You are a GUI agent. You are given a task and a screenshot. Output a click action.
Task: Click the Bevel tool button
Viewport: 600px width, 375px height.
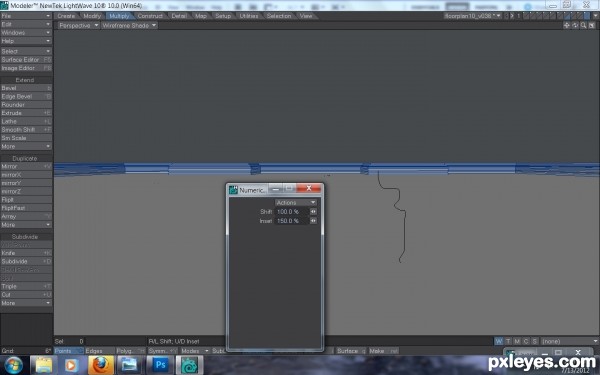tap(26, 88)
